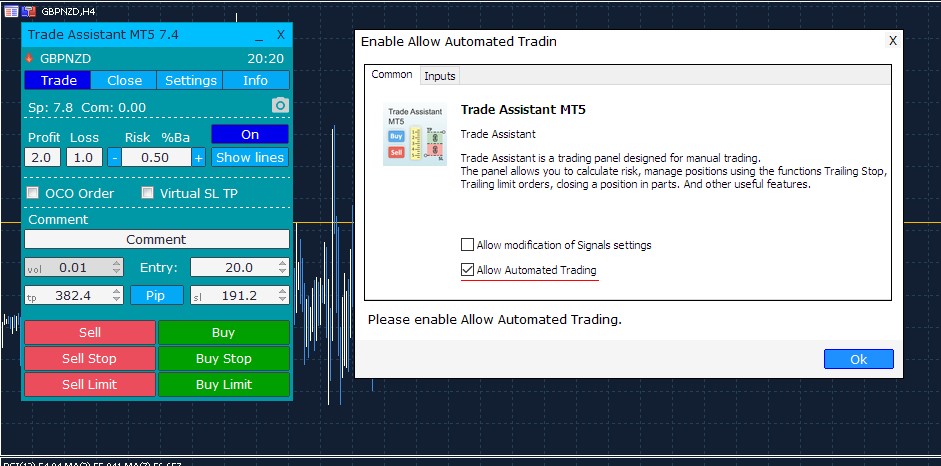
Task: Click the Trade Assistant MT5 7.4 title
Action: click(x=103, y=35)
